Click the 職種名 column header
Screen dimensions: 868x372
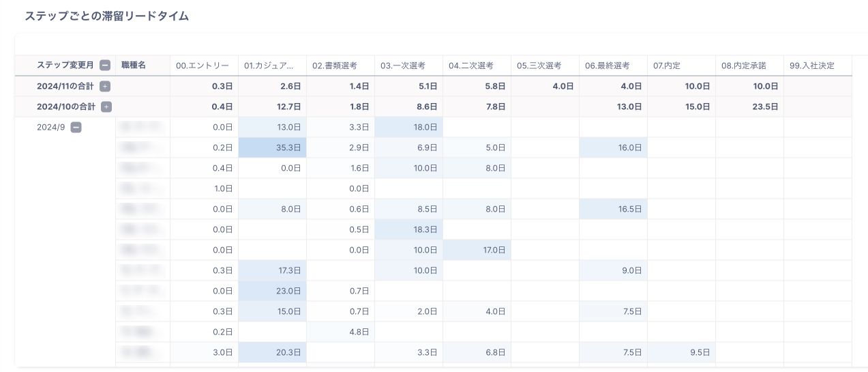134,66
